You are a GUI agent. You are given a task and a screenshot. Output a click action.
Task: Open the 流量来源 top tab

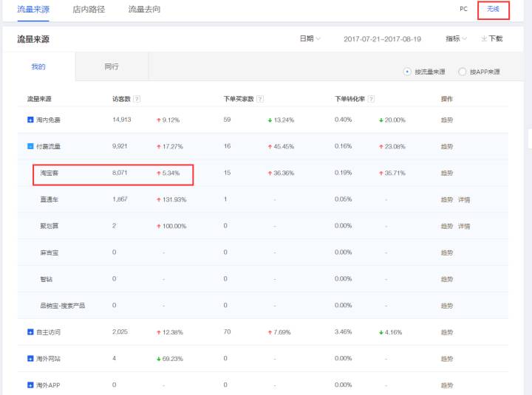(33, 10)
